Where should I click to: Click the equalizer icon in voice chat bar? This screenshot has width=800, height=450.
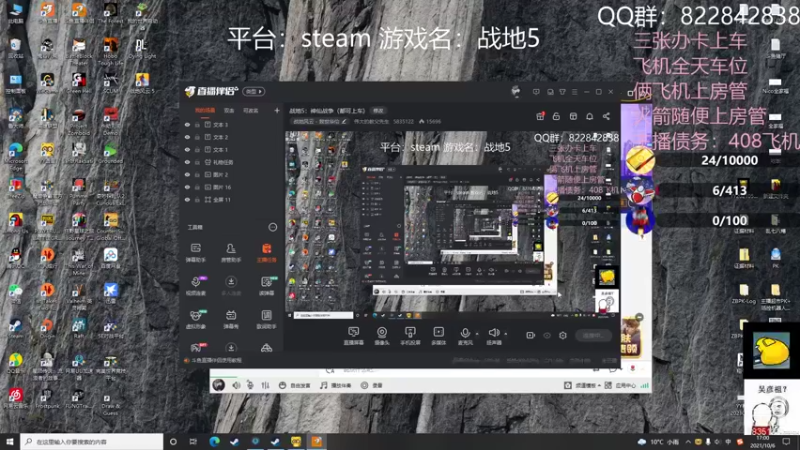click(265, 385)
